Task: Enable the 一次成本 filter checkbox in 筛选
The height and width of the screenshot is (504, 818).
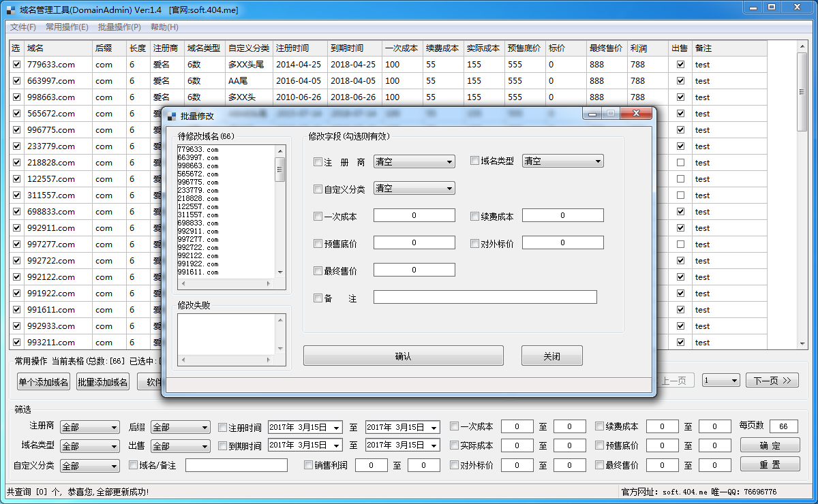Action: click(x=454, y=426)
